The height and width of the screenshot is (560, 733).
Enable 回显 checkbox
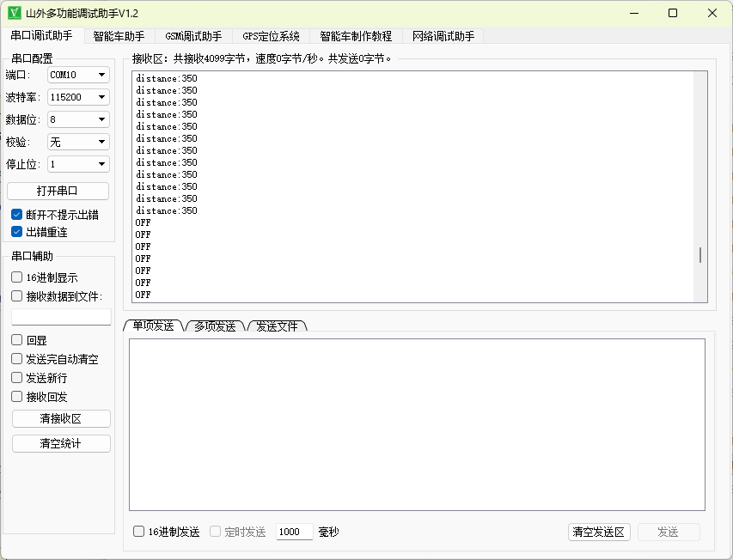pos(17,340)
